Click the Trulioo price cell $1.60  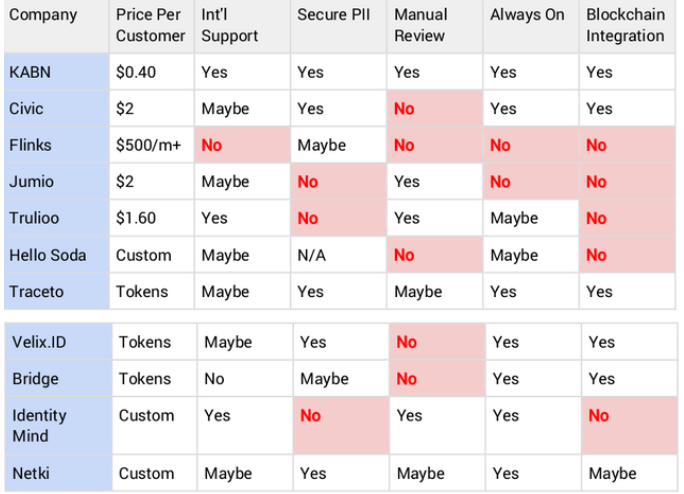coord(151,218)
